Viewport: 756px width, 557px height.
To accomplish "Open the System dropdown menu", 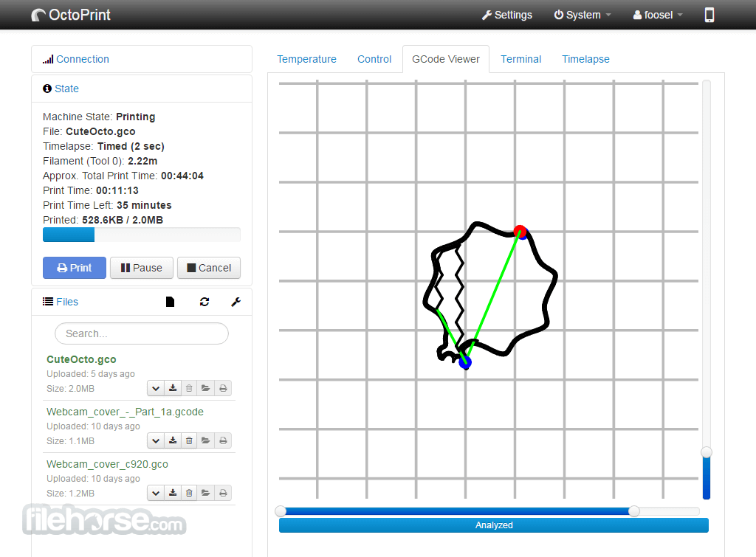I will coord(583,15).
